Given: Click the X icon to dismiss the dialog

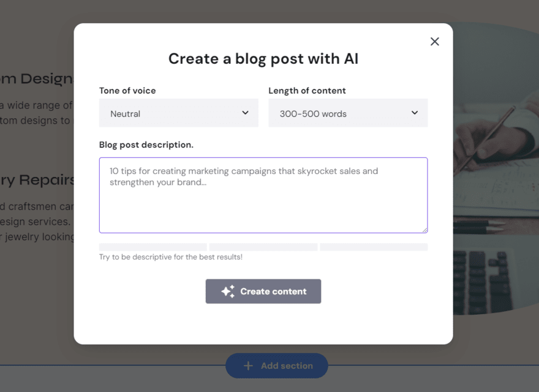Looking at the screenshot, I should click(435, 42).
